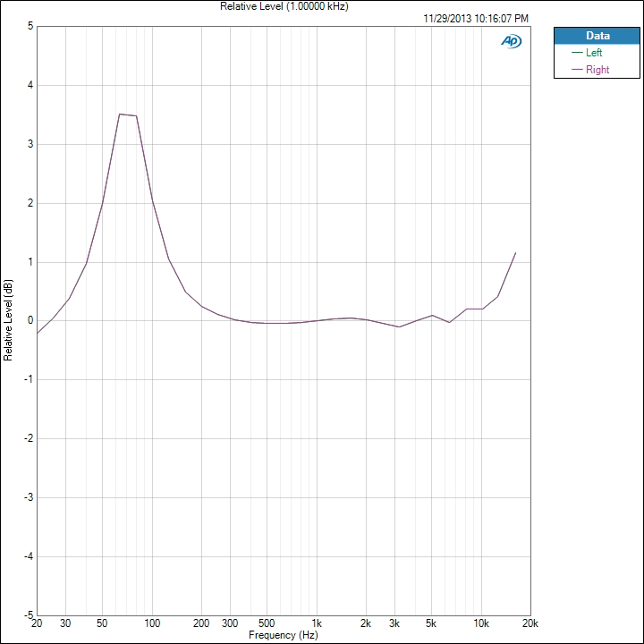Click the graph title Relative Level (1.00000 kHz)
Screen dimensions: 644x644
284,6
